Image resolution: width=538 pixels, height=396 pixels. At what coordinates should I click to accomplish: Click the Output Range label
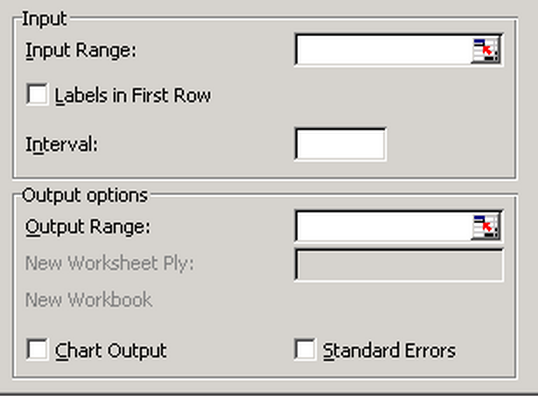click(88, 227)
